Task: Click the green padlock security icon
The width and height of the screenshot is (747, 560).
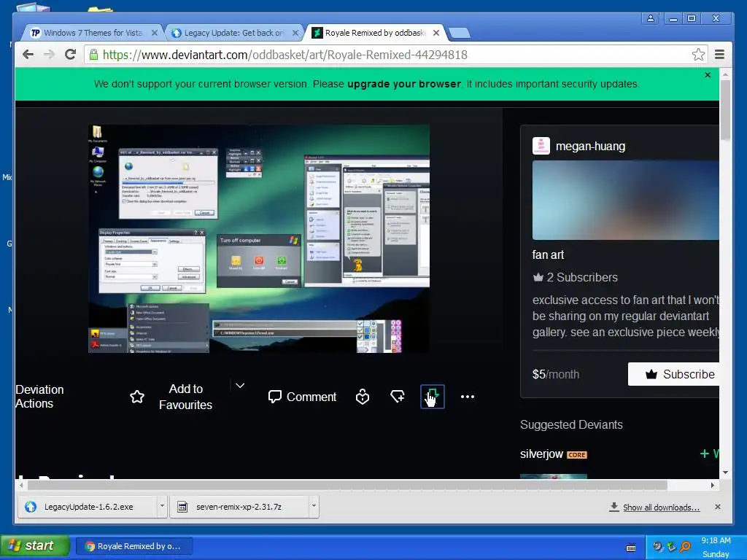Action: [94, 55]
